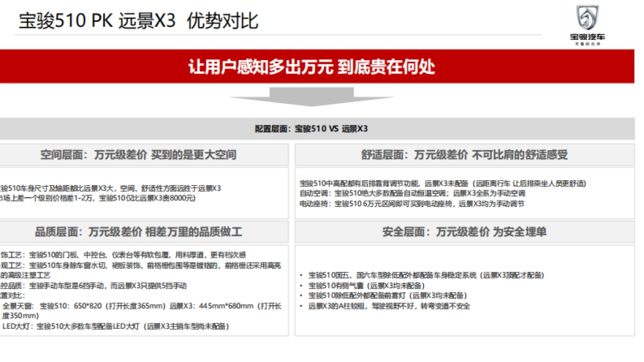Click the slide title 宝骏510 PK 远景X3 优势对比
Viewport: 644px width, 362px height.
coord(137,20)
